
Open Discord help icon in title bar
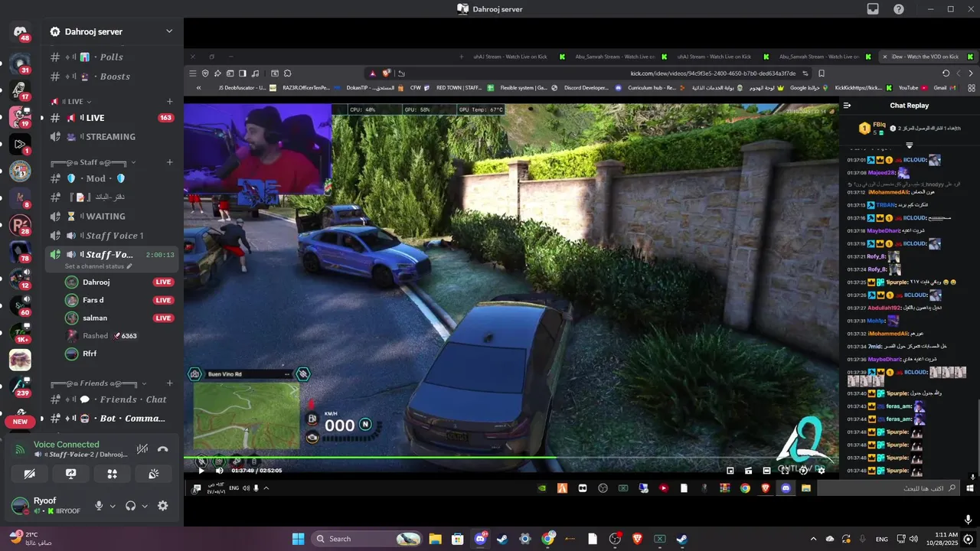pos(899,9)
